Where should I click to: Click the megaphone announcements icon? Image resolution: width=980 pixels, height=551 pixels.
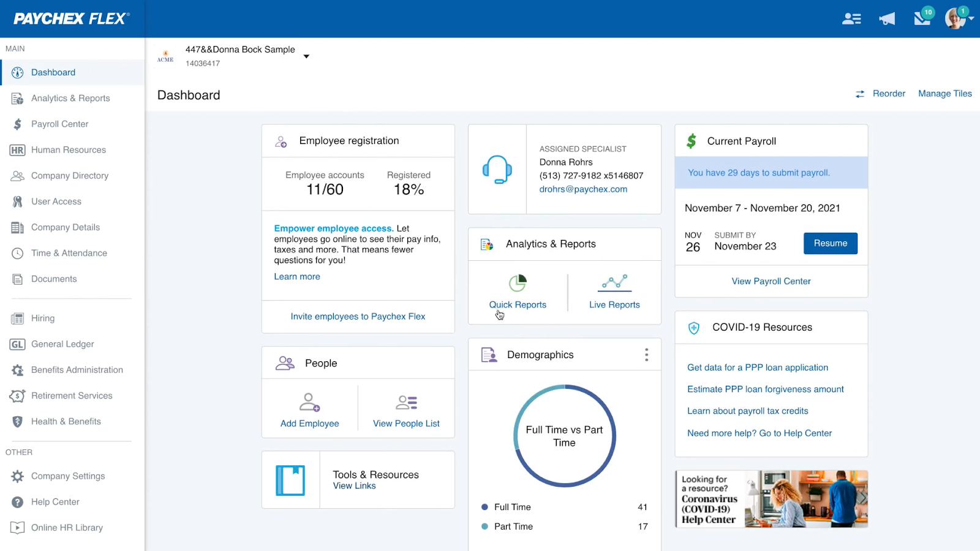[886, 18]
